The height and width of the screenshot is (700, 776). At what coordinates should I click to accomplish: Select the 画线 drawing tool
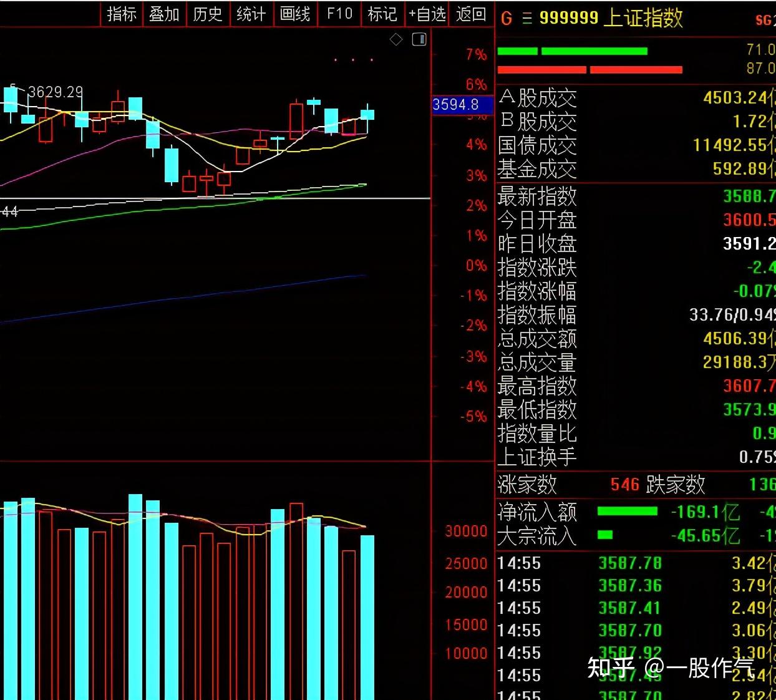[295, 14]
